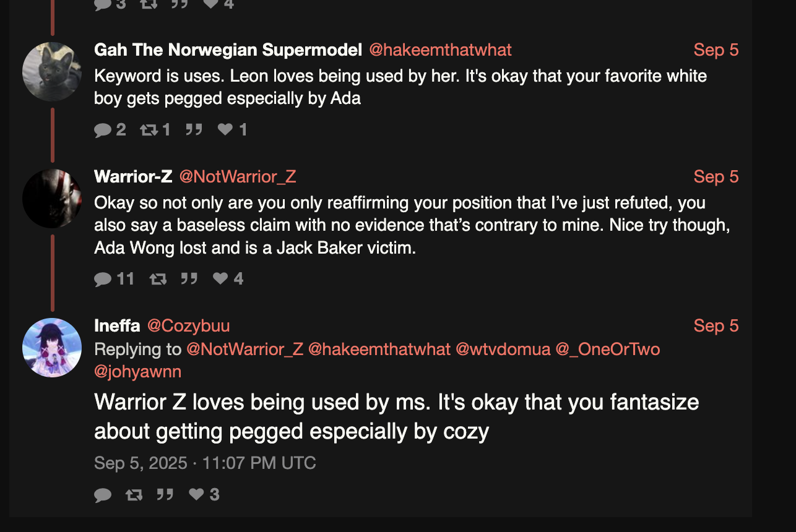This screenshot has width=796, height=532.
Task: Like Gah The Norwegian Supermodel's tweet
Action: [225, 129]
